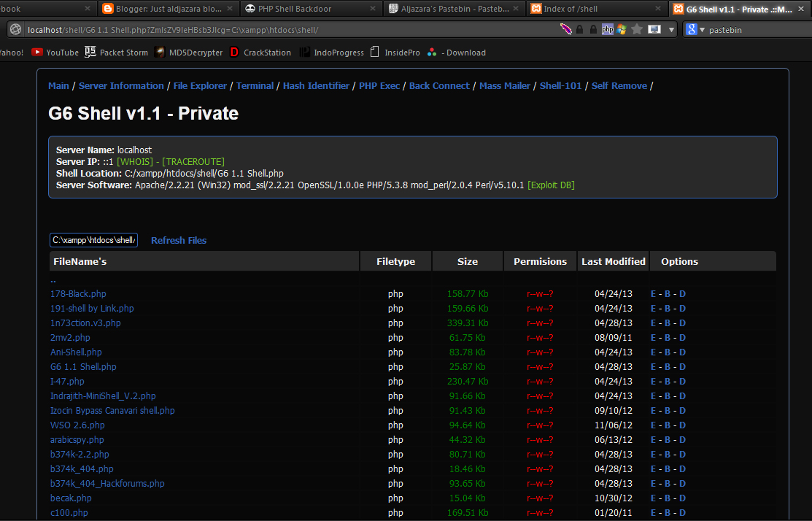The height and width of the screenshot is (521, 812).
Task: Click the lock icon in the location bar
Action: [580, 29]
